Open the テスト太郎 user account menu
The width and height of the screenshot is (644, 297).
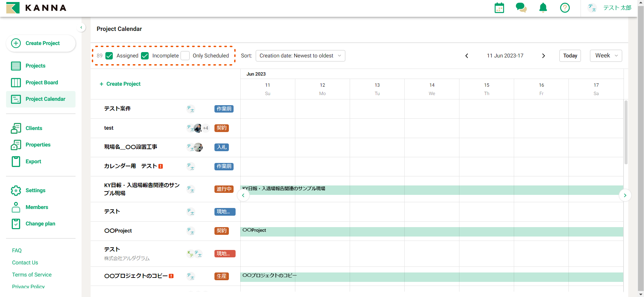point(610,8)
